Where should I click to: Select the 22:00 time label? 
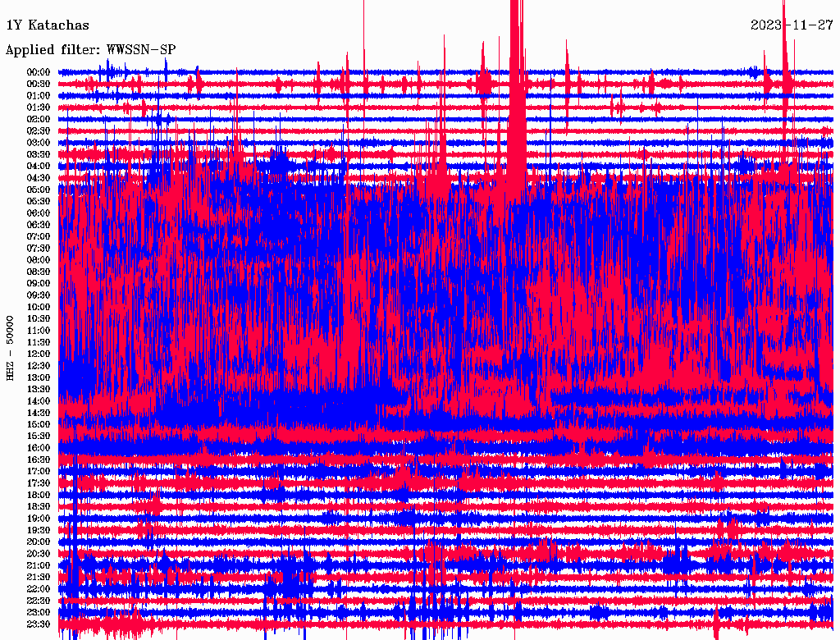click(x=39, y=589)
